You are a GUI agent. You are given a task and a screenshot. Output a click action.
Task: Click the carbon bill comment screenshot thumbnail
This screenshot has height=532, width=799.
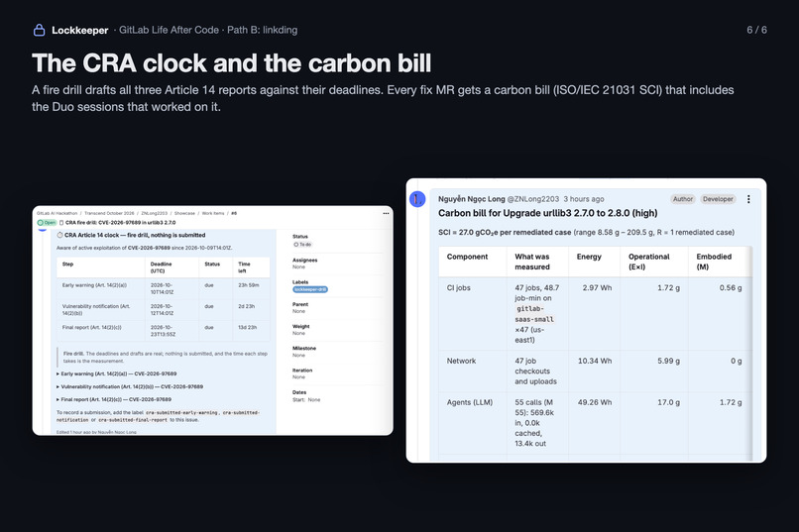pyautogui.click(x=586, y=320)
